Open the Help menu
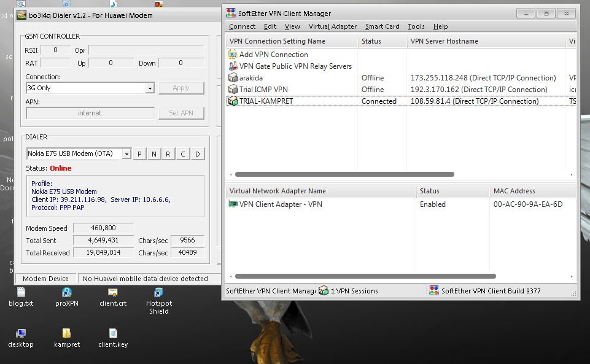 (440, 26)
